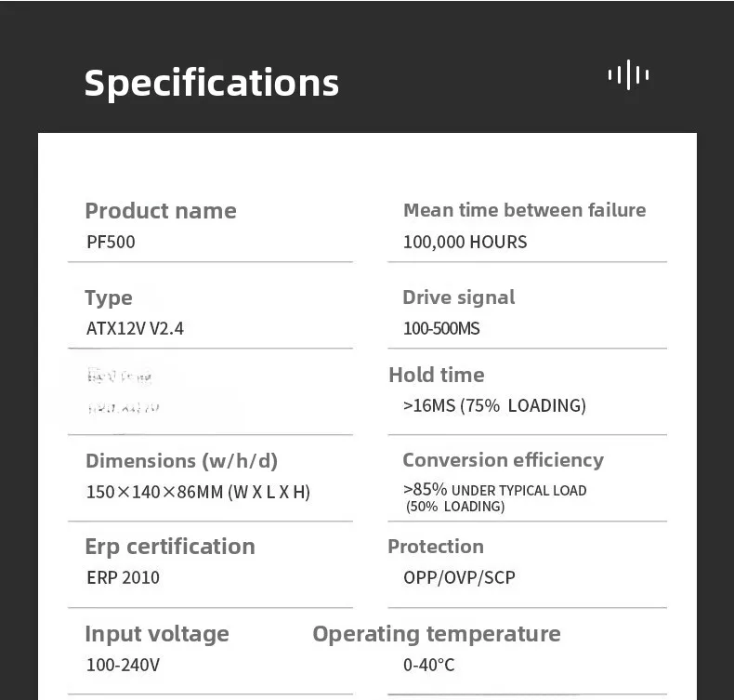Viewport: 734px width, 700px height.
Task: Click the Input voltage label
Action: (x=157, y=634)
